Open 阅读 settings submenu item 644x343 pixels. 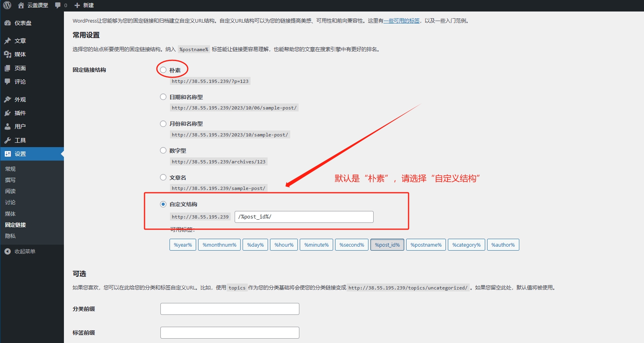coord(10,191)
